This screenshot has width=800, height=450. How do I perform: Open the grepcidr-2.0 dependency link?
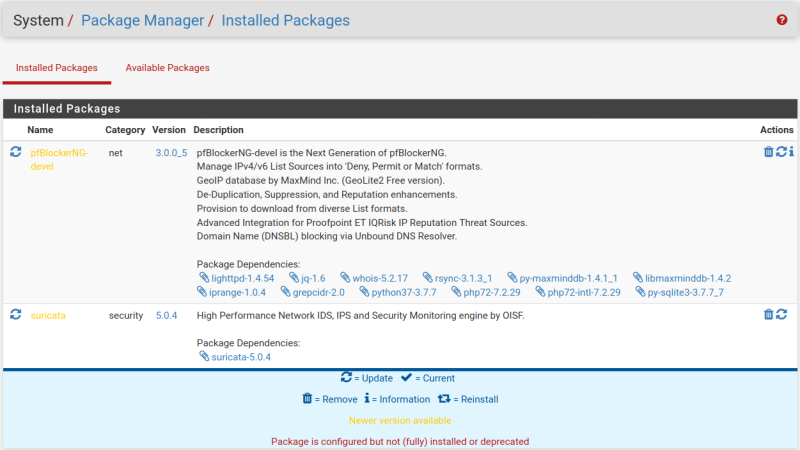click(x=318, y=292)
